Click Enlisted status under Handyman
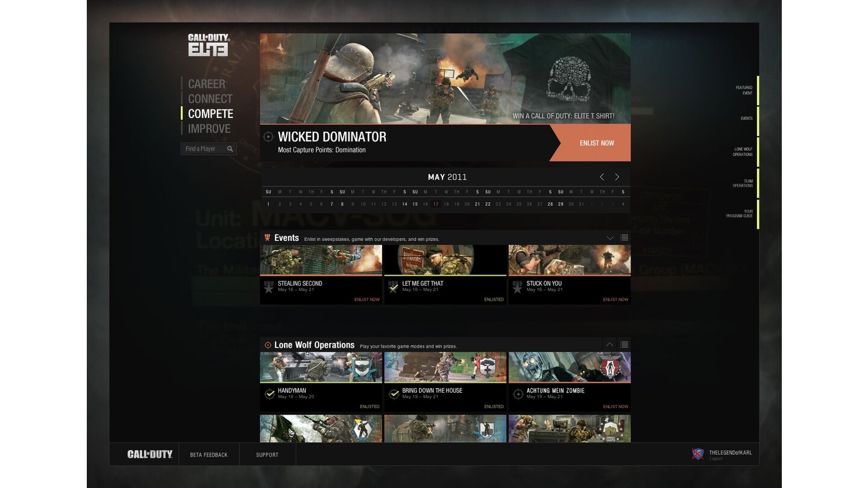Viewport: 868px width, 488px height. pos(370,407)
